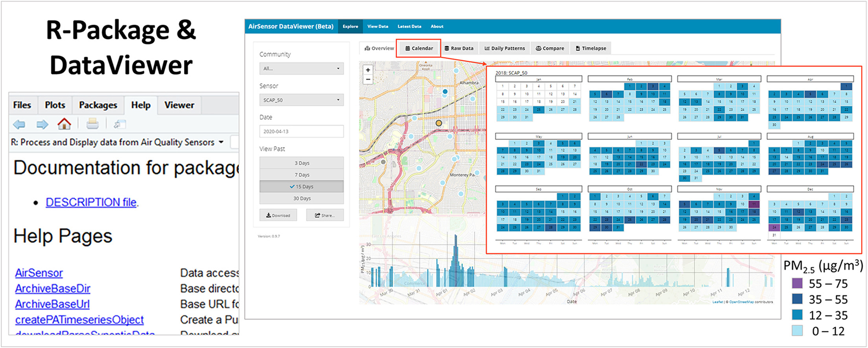This screenshot has height=348, width=868.
Task: Switch to the Calendar tab
Action: (419, 48)
